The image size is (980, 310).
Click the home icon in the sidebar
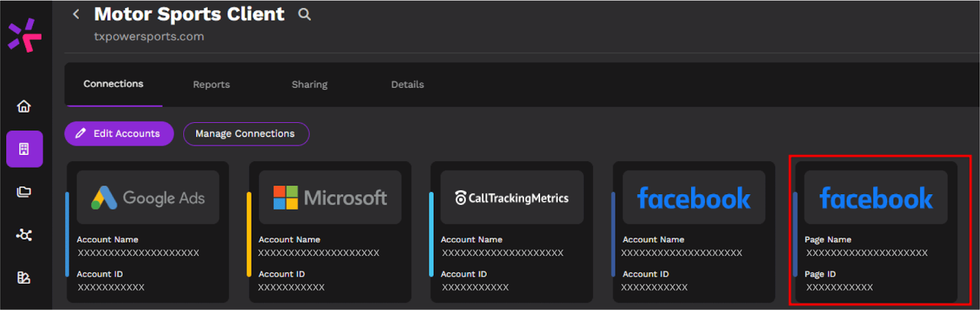pos(24,107)
